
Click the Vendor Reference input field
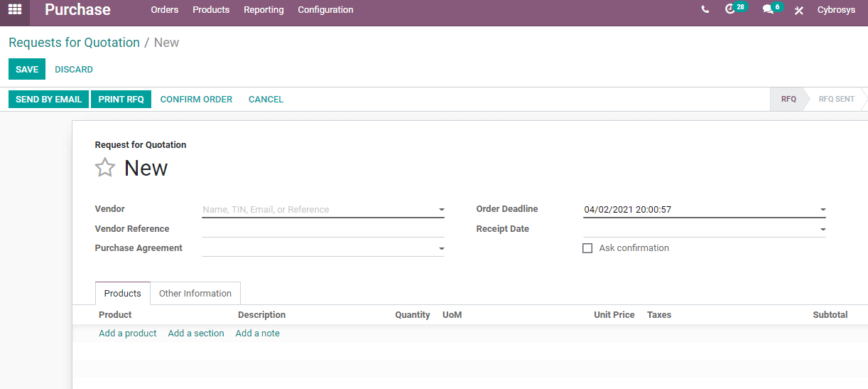coord(322,229)
